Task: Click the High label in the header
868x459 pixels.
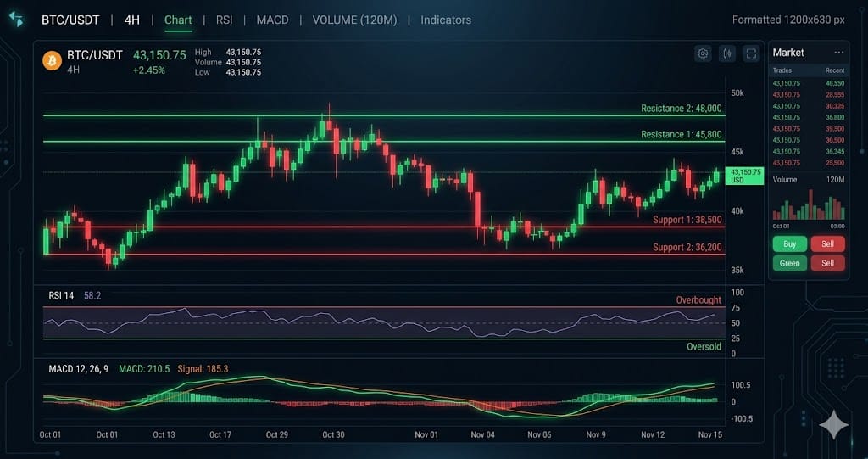Action: pyautogui.click(x=203, y=52)
